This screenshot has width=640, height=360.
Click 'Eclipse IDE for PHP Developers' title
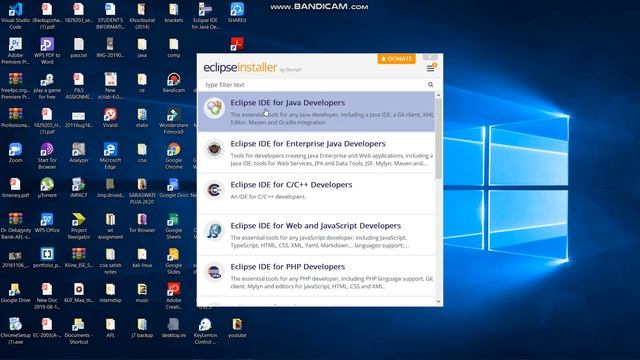tap(287, 267)
